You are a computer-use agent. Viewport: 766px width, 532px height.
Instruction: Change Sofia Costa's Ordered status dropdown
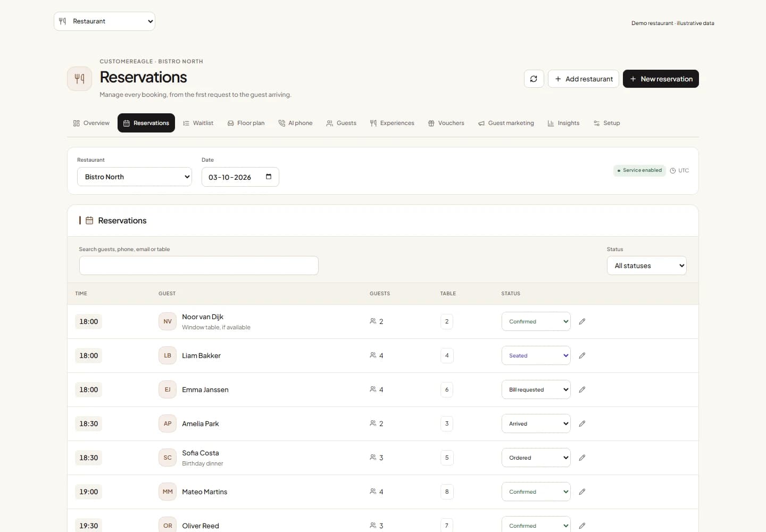coord(536,458)
